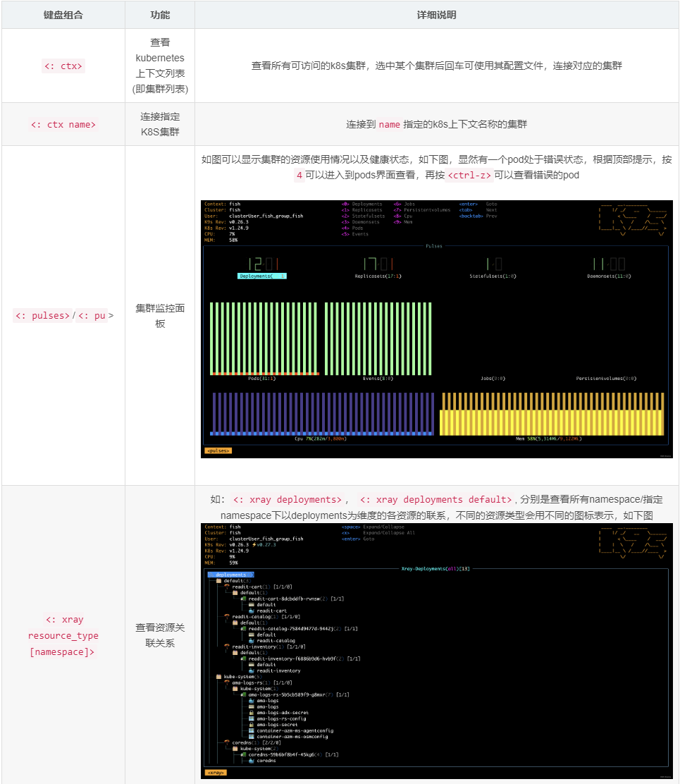Image resolution: width=680 pixels, height=784 pixels.
Task: Click the orange <xray> breadcrumb tag
Action: pyautogui.click(x=216, y=773)
